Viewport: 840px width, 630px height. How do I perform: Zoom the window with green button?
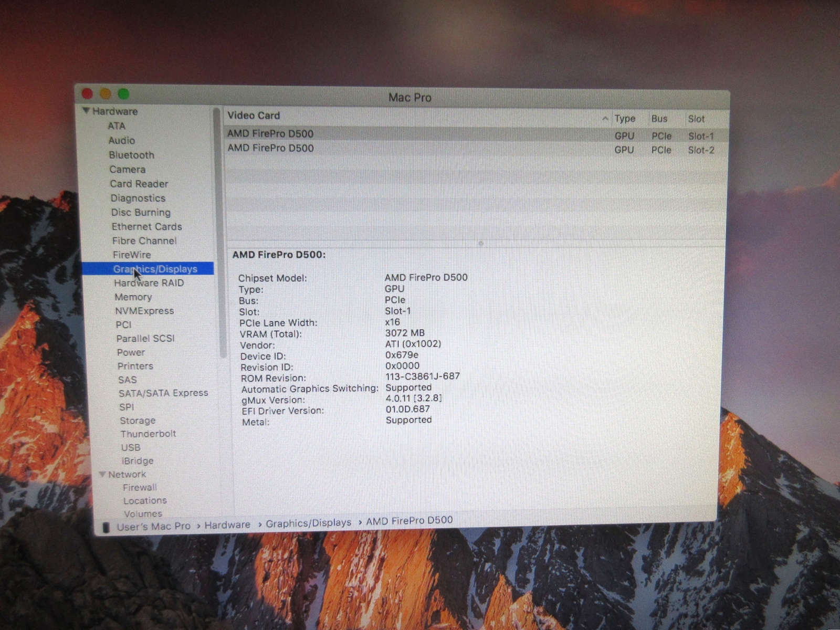123,94
